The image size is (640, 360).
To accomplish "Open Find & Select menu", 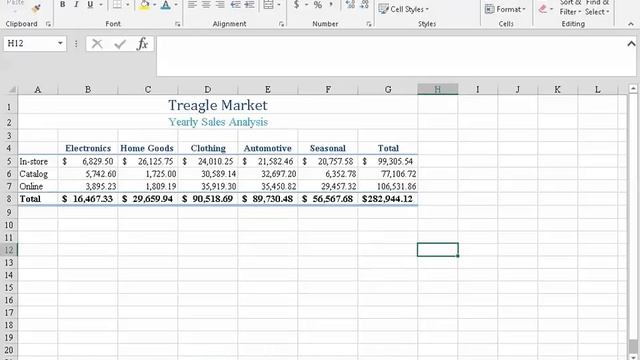I will 597,8.
